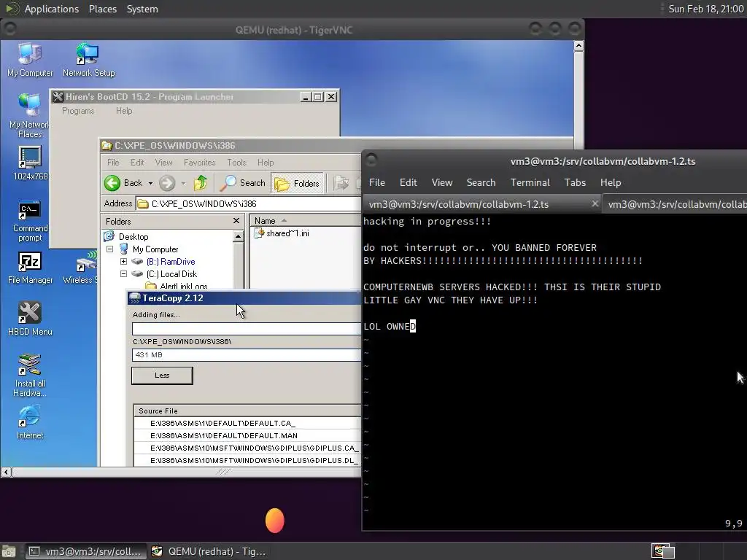Open the terminal File menu

(x=377, y=182)
